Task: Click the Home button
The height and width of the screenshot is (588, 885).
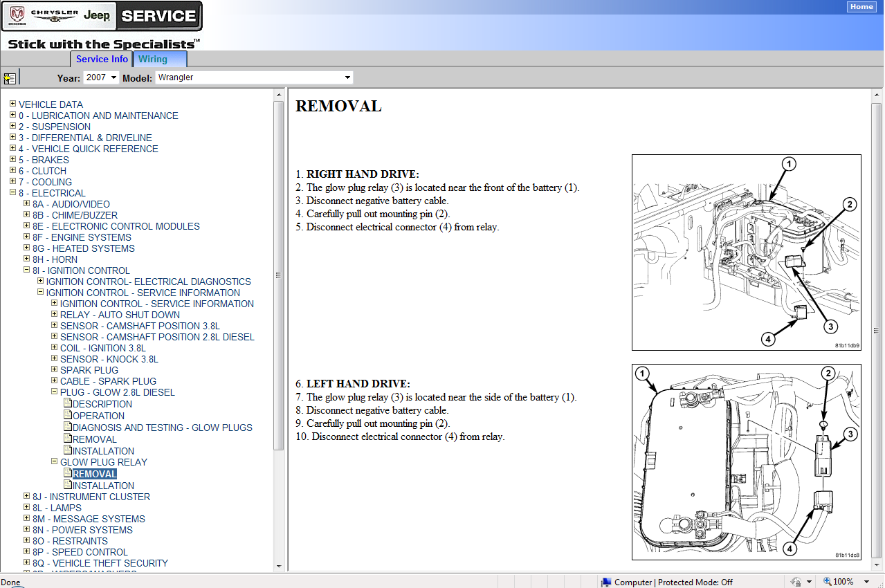Action: click(861, 7)
